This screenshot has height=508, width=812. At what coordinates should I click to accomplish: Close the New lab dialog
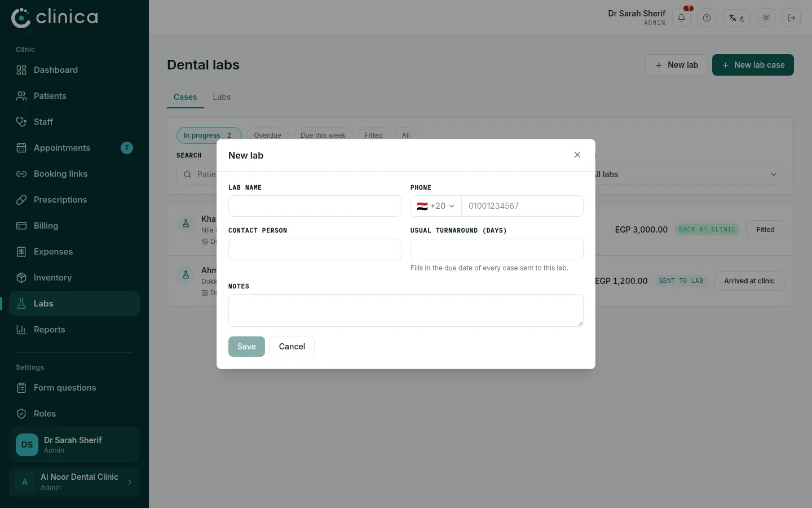pos(577,155)
